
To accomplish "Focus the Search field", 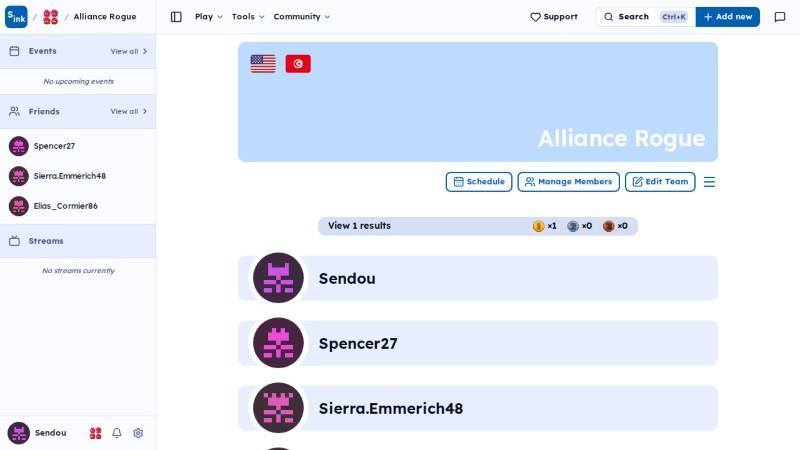I will [x=645, y=17].
